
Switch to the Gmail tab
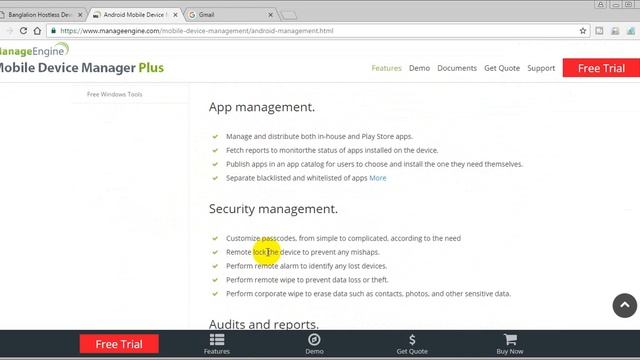click(231, 15)
